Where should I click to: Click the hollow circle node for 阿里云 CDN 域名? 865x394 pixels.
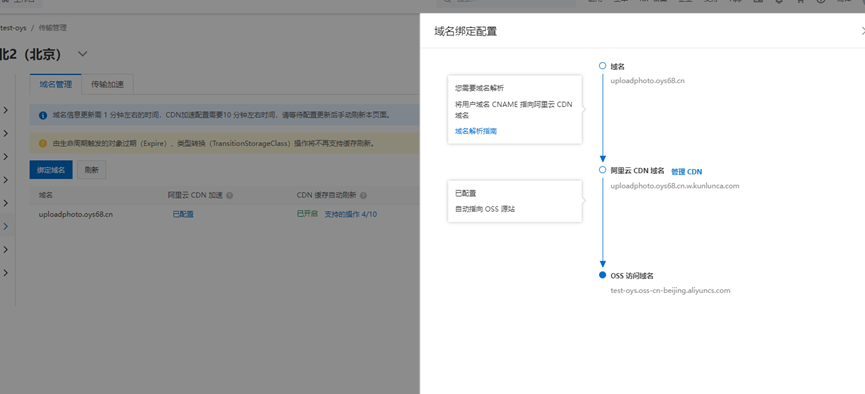[602, 171]
